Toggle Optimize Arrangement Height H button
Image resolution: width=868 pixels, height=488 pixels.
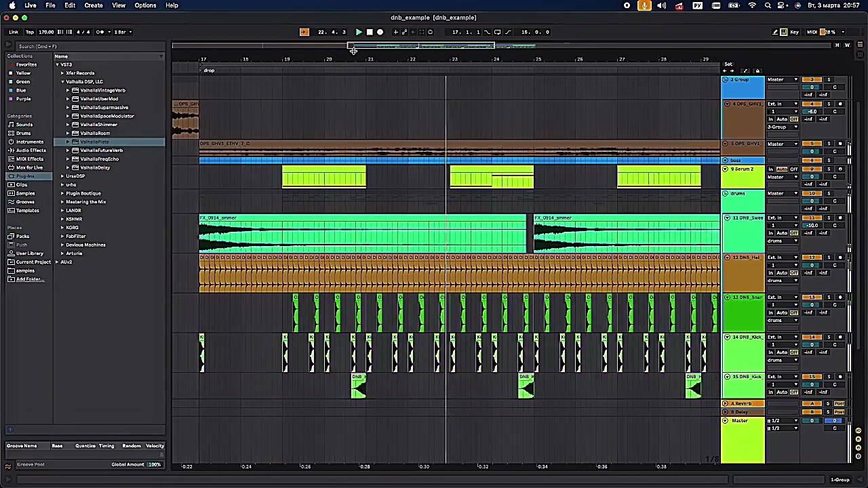click(x=837, y=45)
